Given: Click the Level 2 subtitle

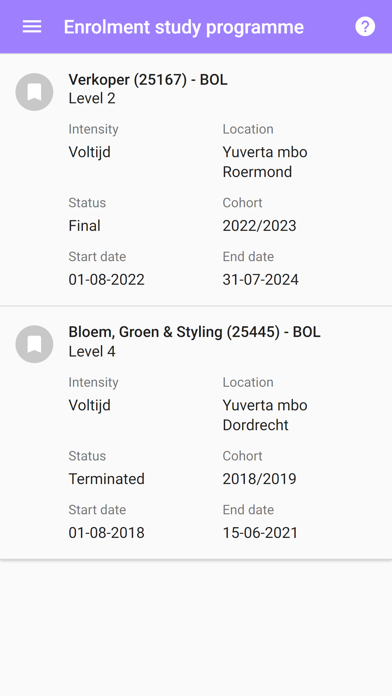Looking at the screenshot, I should pos(92,99).
